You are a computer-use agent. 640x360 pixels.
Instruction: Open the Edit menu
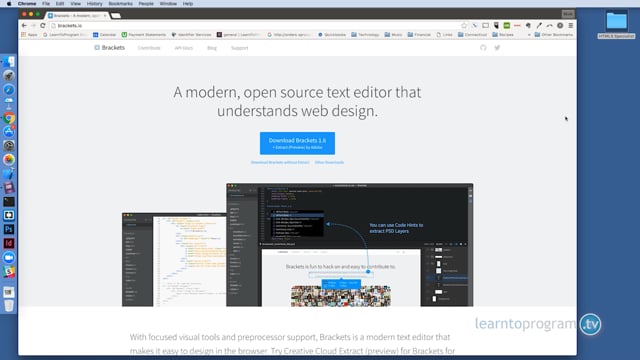click(60, 4)
